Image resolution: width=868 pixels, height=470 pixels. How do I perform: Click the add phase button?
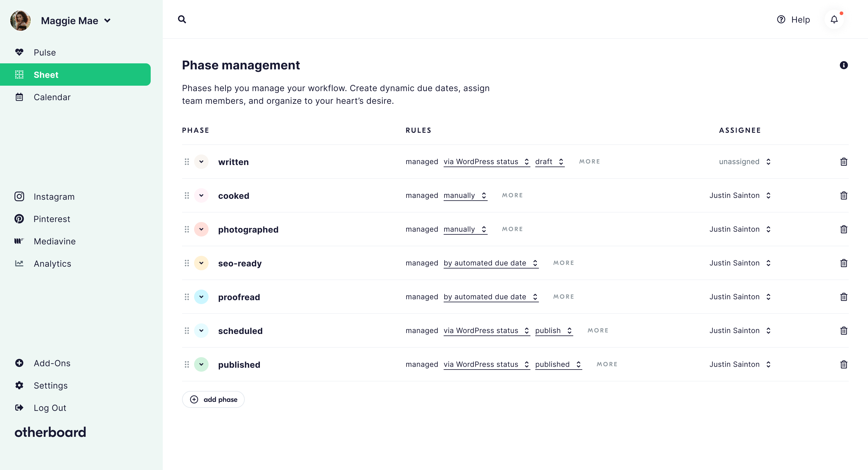(x=213, y=399)
